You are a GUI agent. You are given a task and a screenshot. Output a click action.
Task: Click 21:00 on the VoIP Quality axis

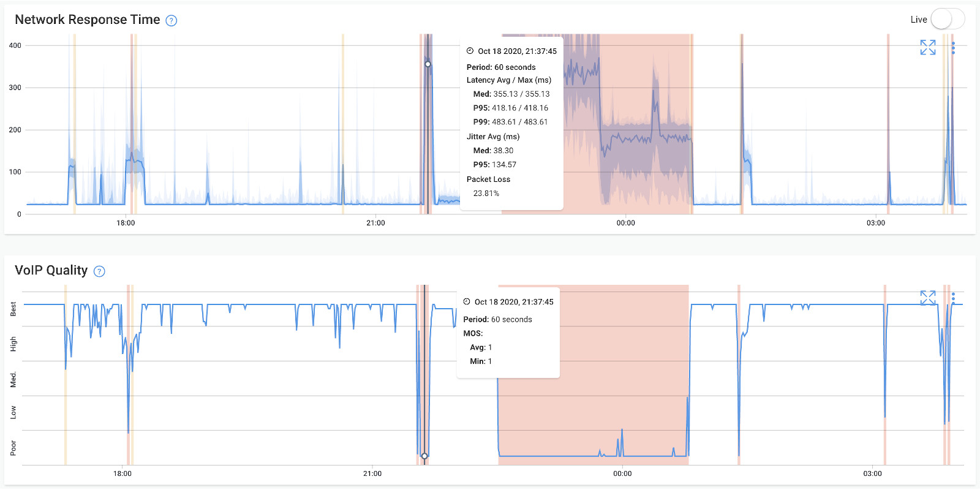click(372, 473)
